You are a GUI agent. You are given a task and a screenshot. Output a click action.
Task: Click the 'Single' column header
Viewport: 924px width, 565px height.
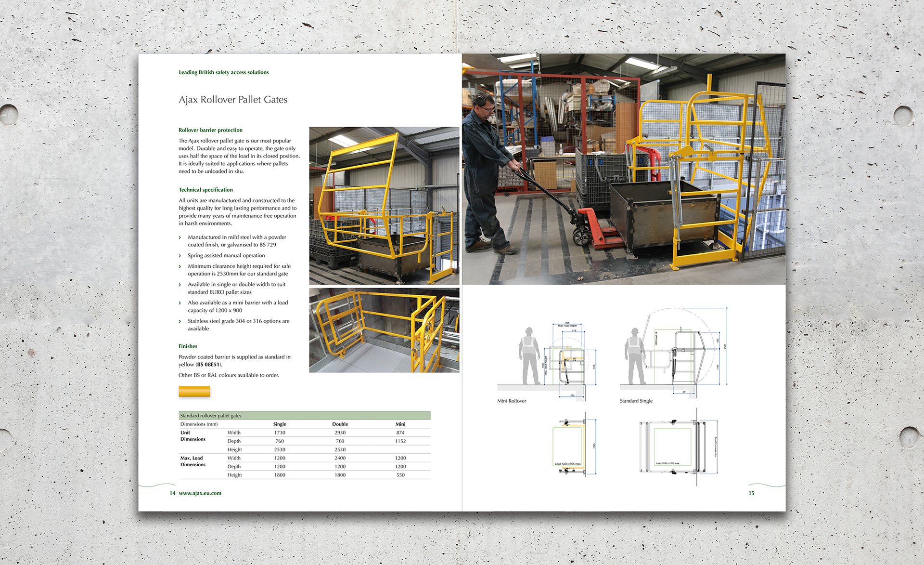(280, 424)
